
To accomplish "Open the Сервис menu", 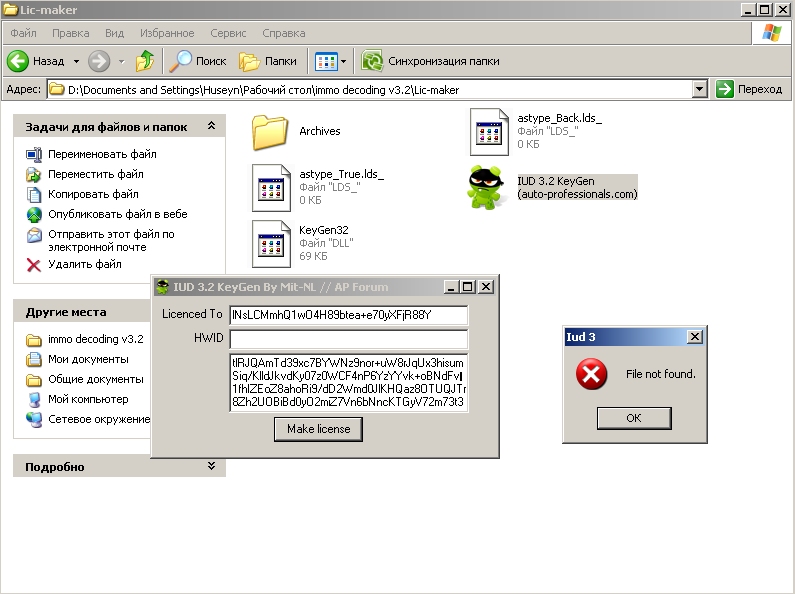I will point(228,33).
